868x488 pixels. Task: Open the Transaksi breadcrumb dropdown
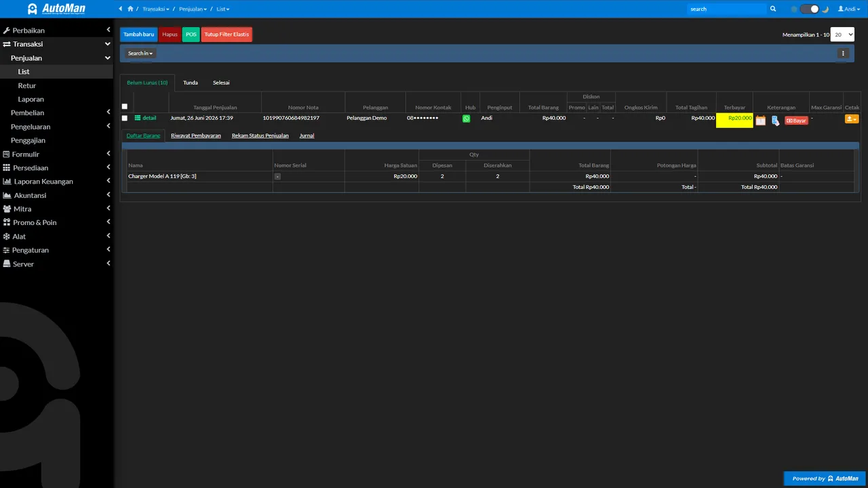pyautogui.click(x=156, y=9)
